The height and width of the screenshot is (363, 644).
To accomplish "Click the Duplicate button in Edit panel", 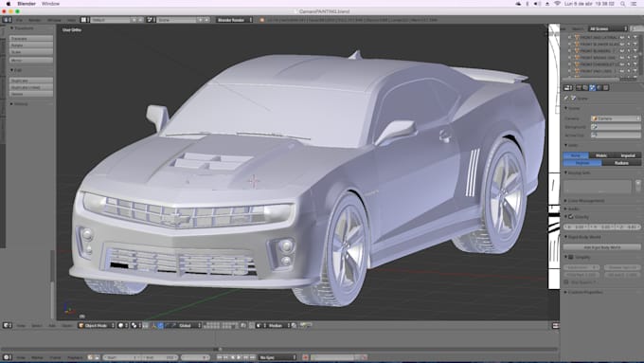I will pyautogui.click(x=31, y=81).
